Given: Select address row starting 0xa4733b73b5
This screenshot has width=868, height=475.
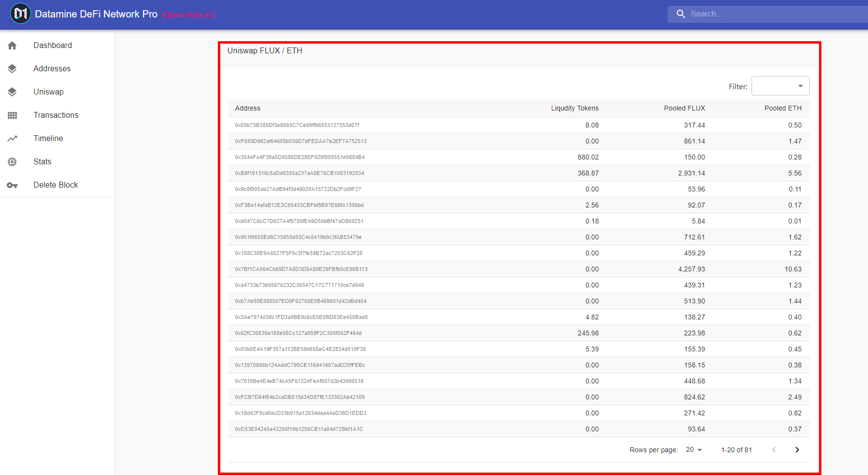Looking at the screenshot, I should tap(518, 285).
